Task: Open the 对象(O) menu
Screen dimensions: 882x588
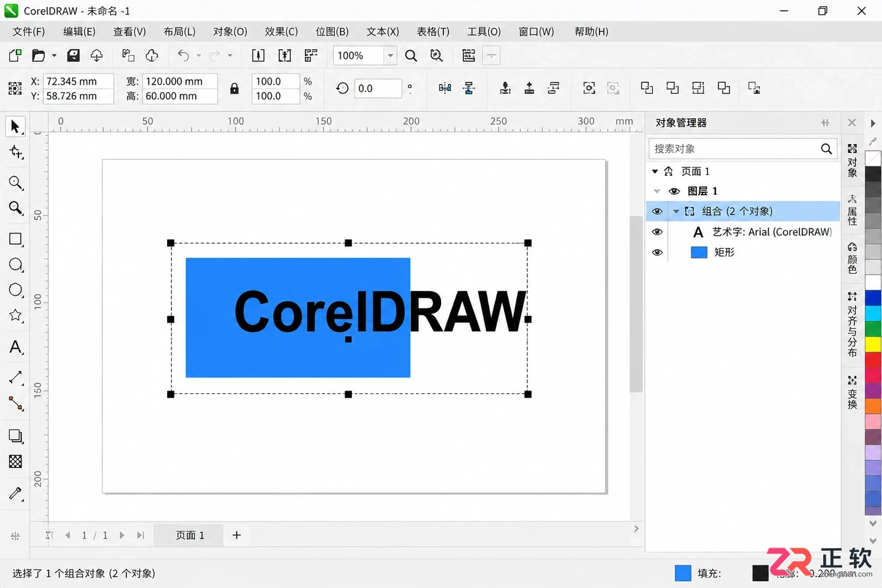Action: (x=230, y=32)
